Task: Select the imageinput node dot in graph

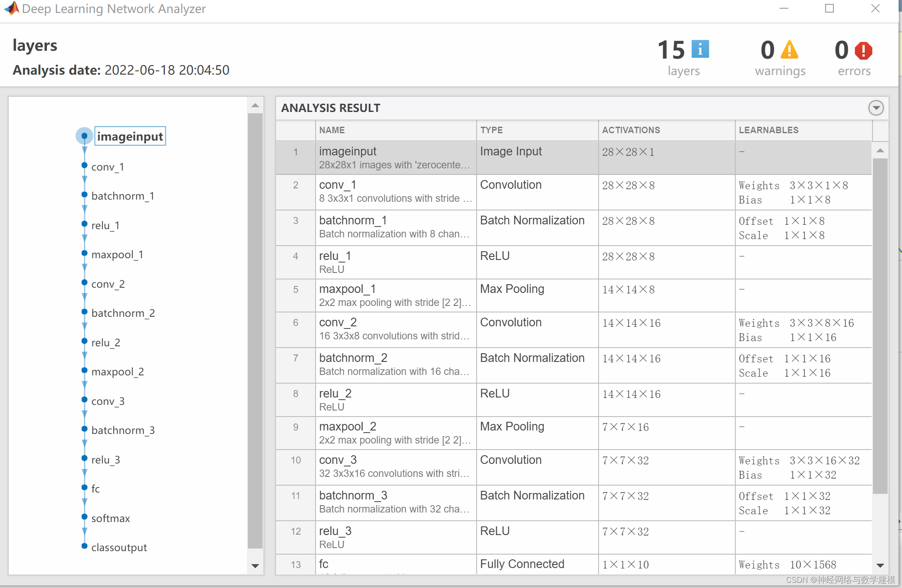Action: 84,136
